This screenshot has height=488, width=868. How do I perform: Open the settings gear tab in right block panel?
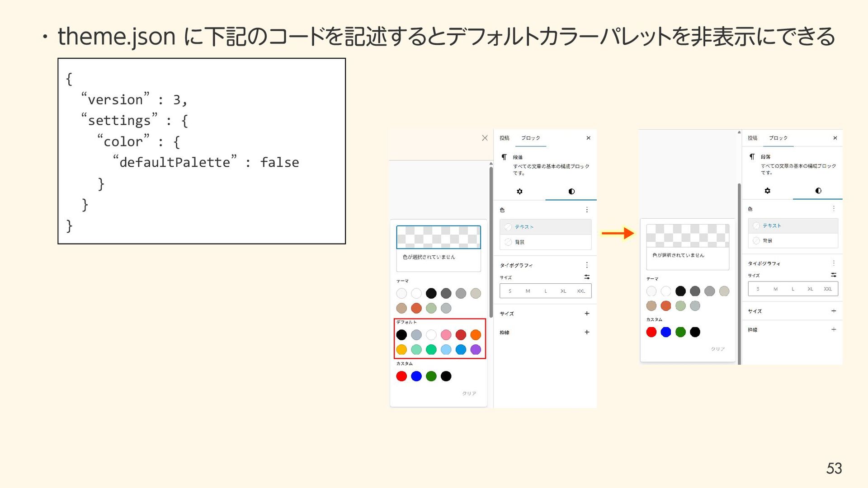coord(767,191)
